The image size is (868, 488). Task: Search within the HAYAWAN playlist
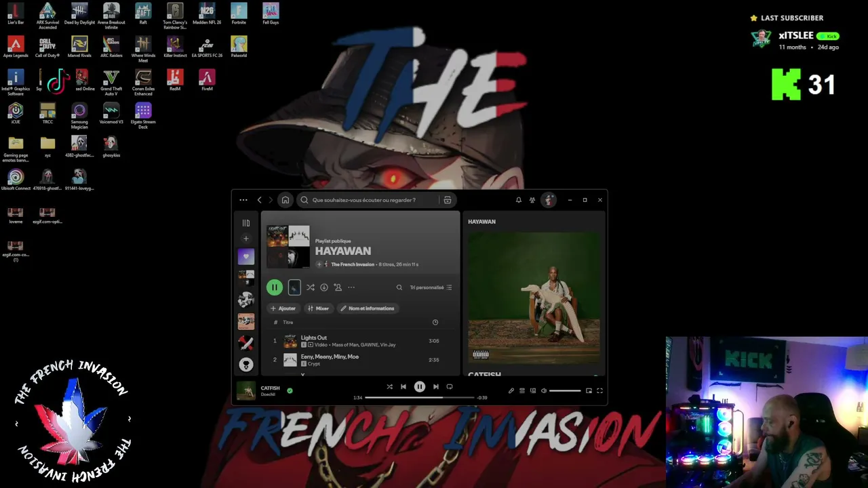pos(399,287)
